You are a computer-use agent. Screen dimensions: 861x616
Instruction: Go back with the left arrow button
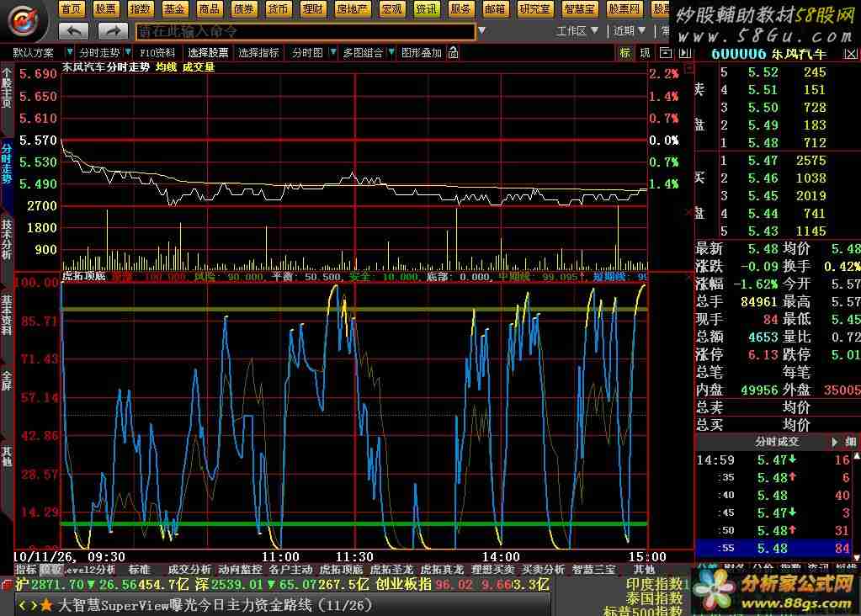(x=73, y=31)
